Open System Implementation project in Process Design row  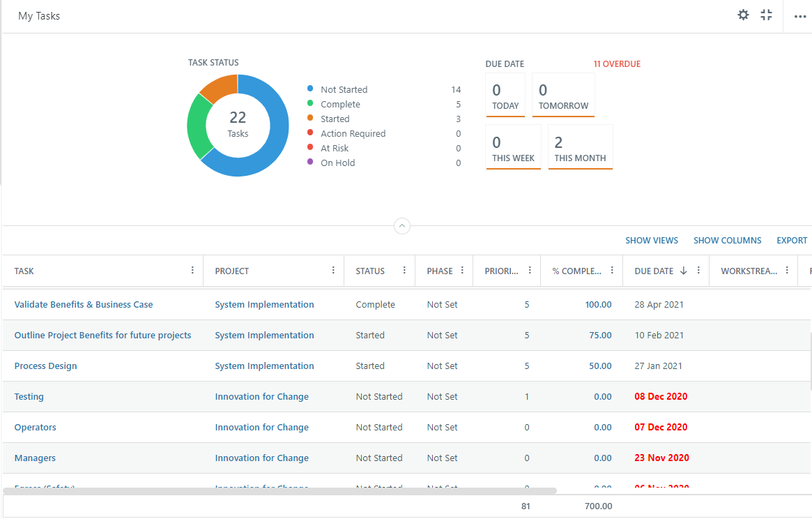[x=264, y=366]
